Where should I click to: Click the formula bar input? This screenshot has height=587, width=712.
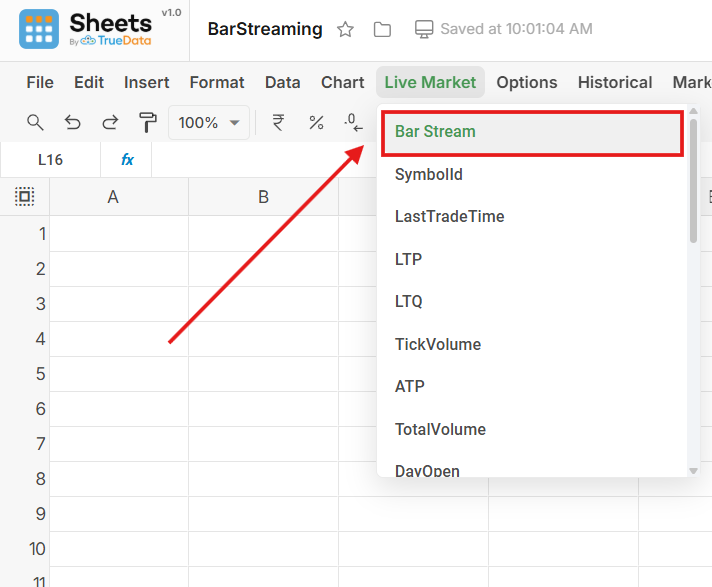pos(263,160)
